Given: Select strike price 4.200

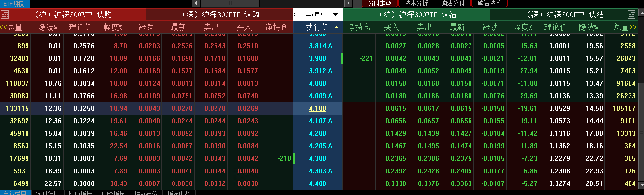Looking at the screenshot, I should pyautogui.click(x=318, y=133).
